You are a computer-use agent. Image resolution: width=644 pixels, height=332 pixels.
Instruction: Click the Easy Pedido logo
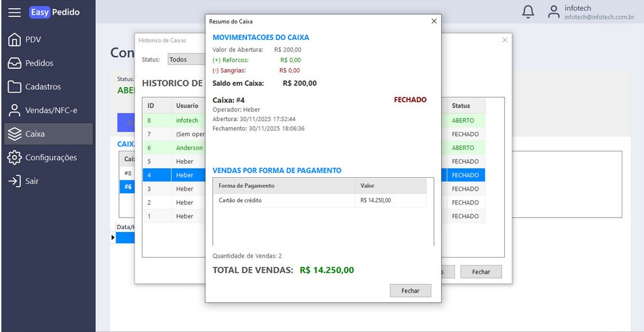(55, 12)
